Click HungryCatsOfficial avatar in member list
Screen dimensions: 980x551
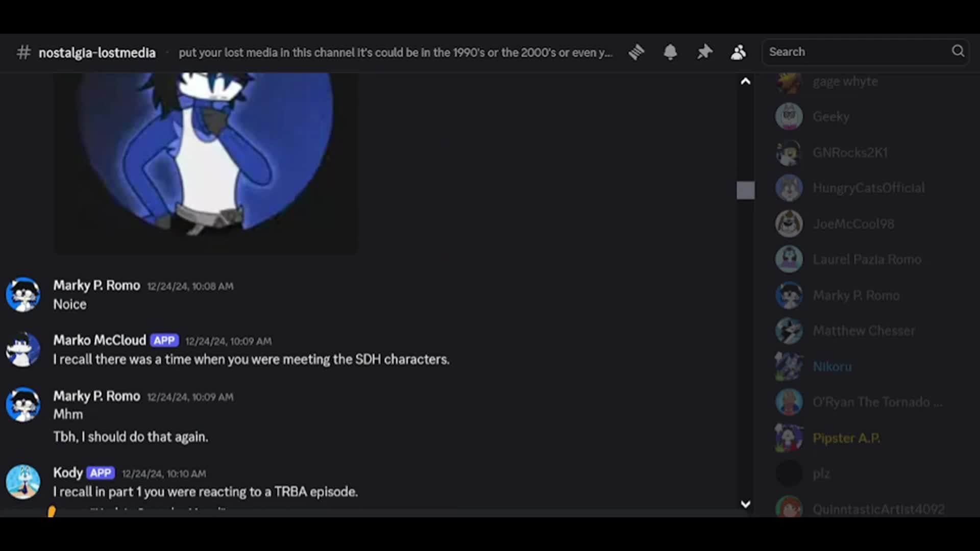click(789, 188)
